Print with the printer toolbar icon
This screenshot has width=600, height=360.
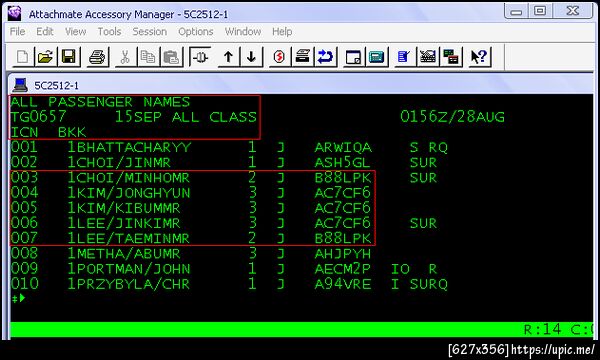[x=97, y=57]
